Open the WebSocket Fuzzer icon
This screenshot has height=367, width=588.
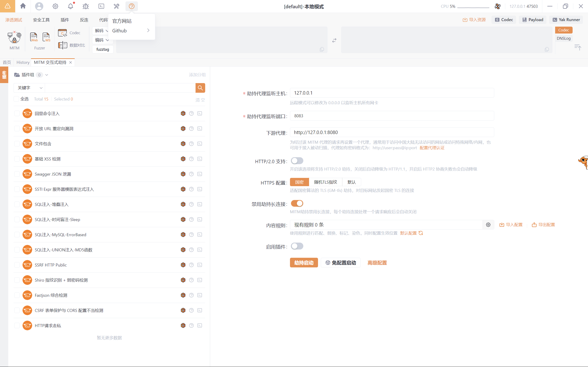click(x=46, y=37)
